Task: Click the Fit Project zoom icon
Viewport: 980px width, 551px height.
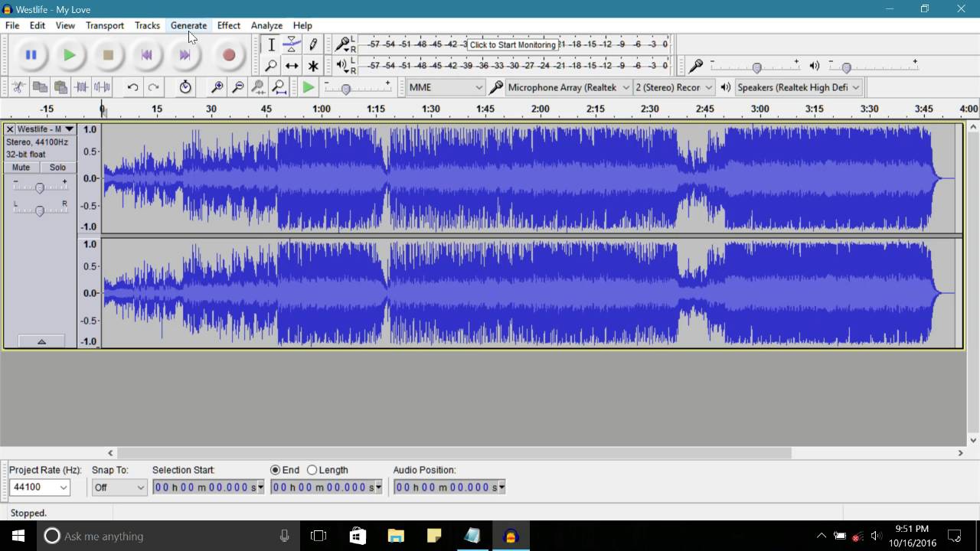Action: coord(279,87)
